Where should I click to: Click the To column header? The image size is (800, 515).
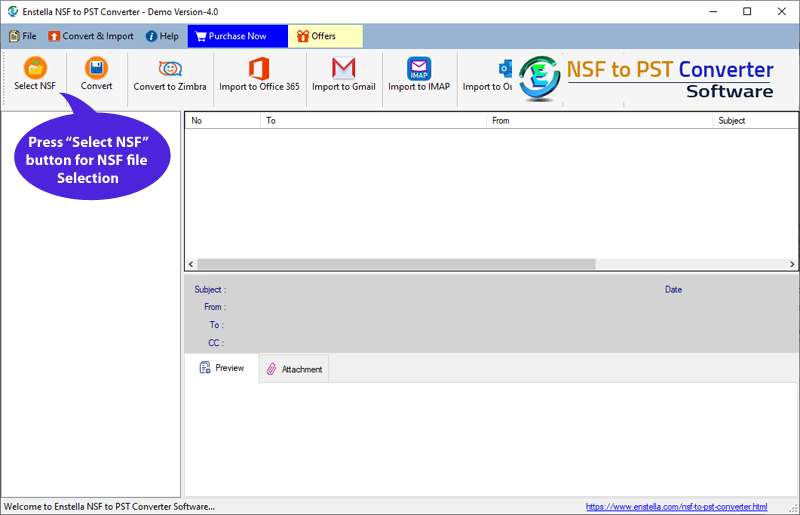(x=373, y=120)
